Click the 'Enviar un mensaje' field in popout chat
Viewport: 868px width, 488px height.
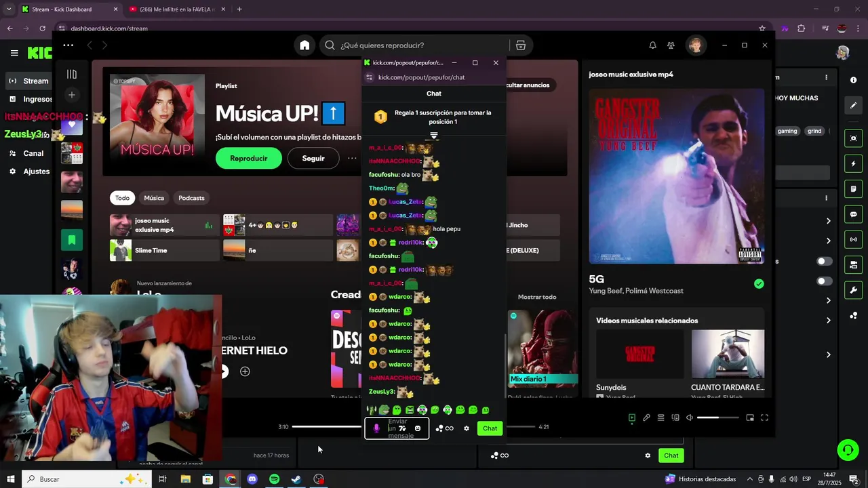tap(397, 428)
